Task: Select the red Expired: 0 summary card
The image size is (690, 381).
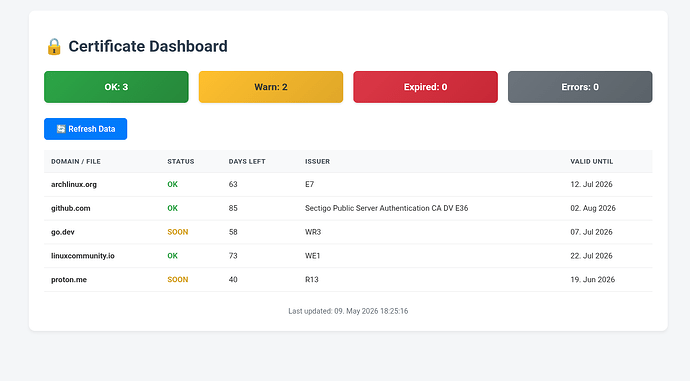Action: click(x=426, y=87)
